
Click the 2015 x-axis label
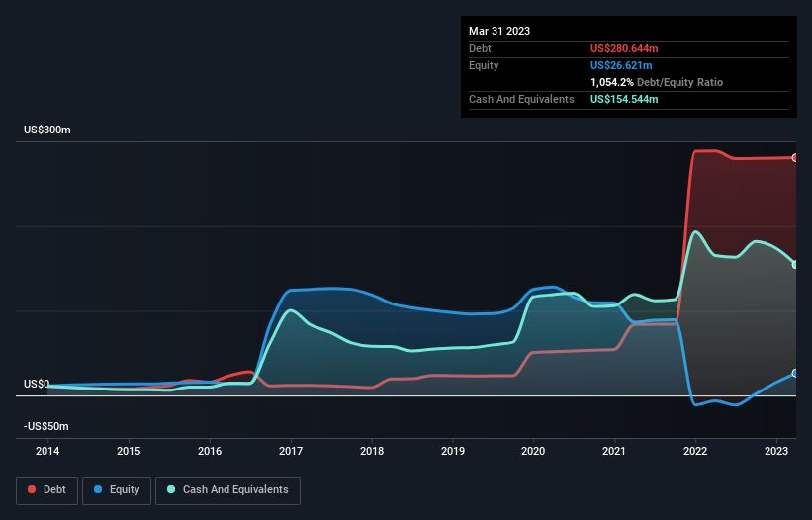click(129, 451)
